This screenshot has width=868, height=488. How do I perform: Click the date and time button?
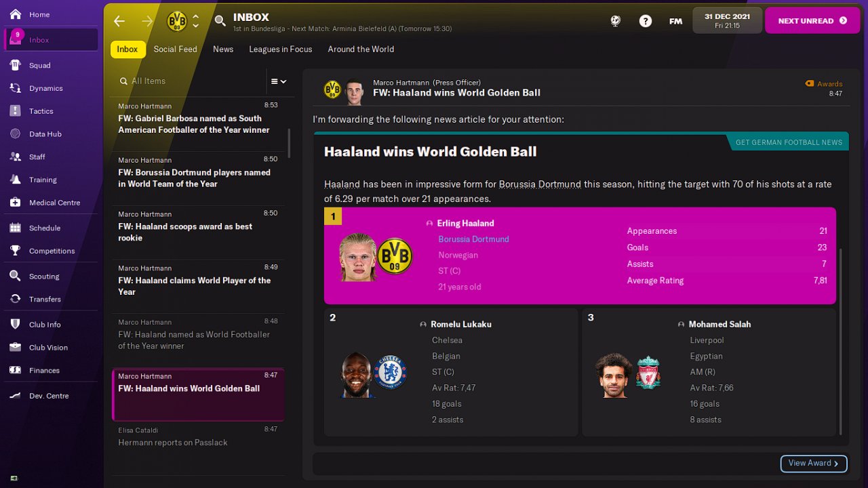coord(727,20)
